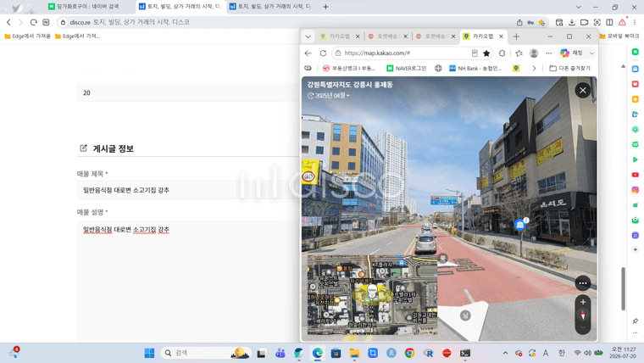Screen dimensions: 644x363
Task: Click the star favorite icon in Edge address bar
Action: click(x=486, y=53)
